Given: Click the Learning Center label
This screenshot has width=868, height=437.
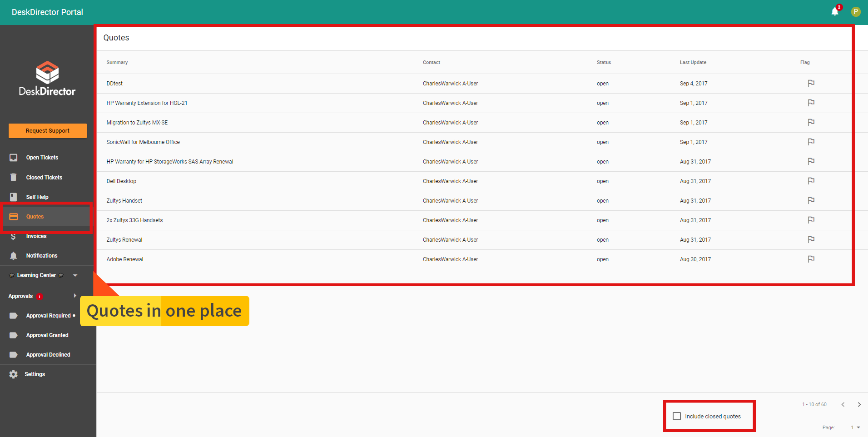Looking at the screenshot, I should [36, 275].
